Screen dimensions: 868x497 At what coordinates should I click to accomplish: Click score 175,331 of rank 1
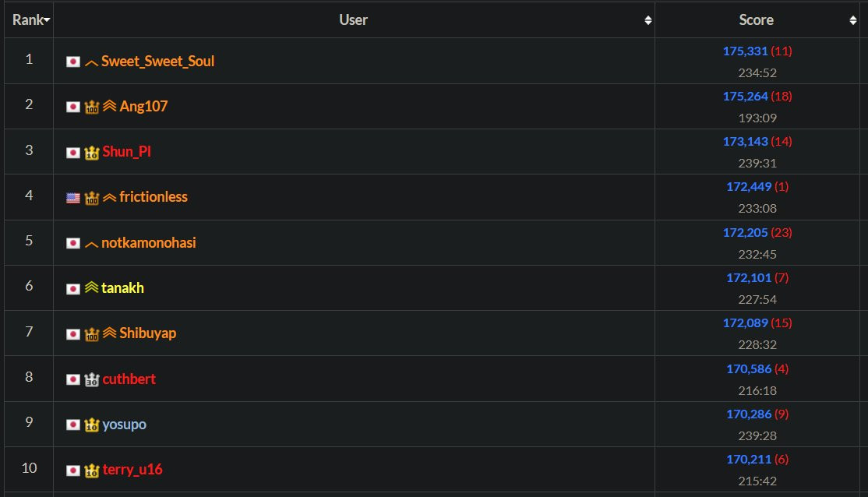click(x=746, y=51)
